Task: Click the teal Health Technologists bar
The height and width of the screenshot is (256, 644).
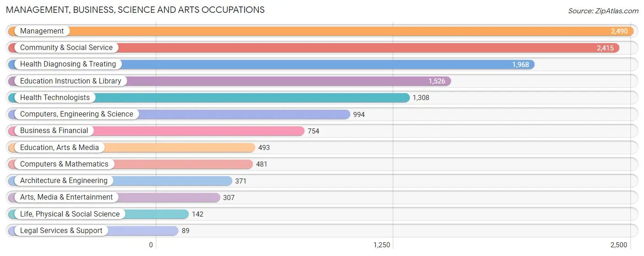Action: (209, 98)
